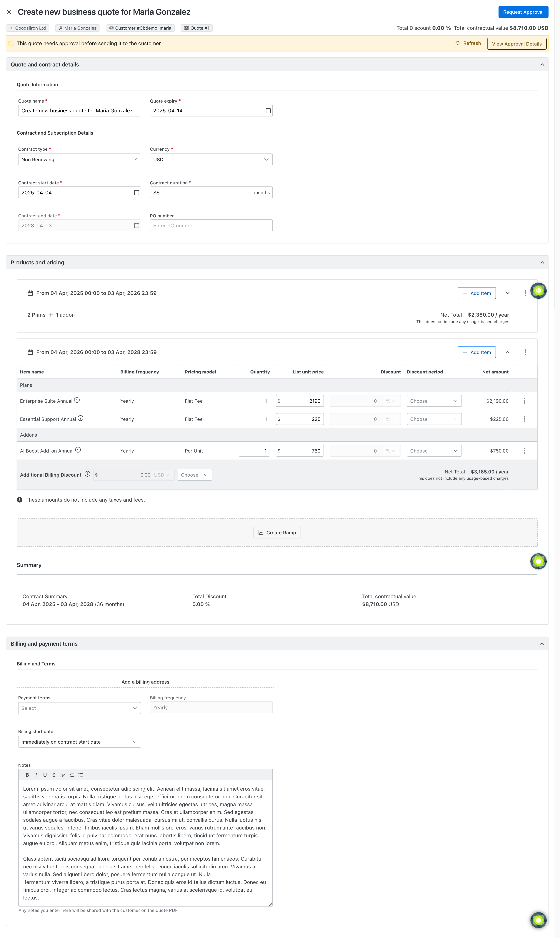
Task: Click the Create Ramp button
Action: point(277,532)
